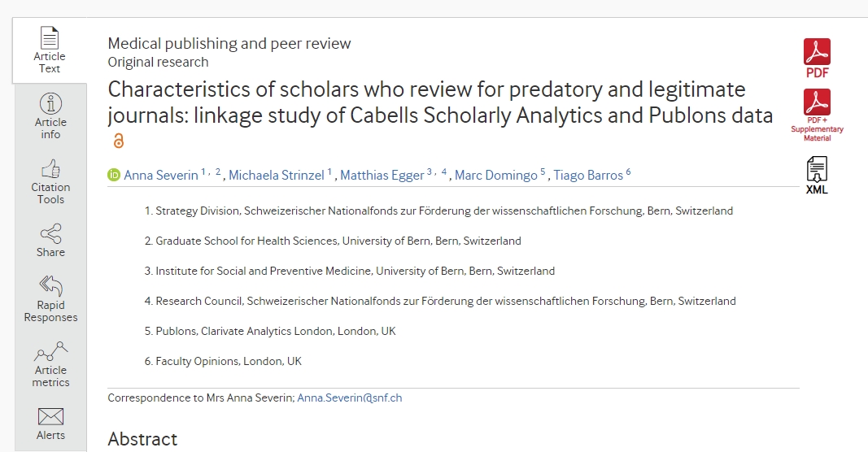Click the article title heading

pos(440,102)
